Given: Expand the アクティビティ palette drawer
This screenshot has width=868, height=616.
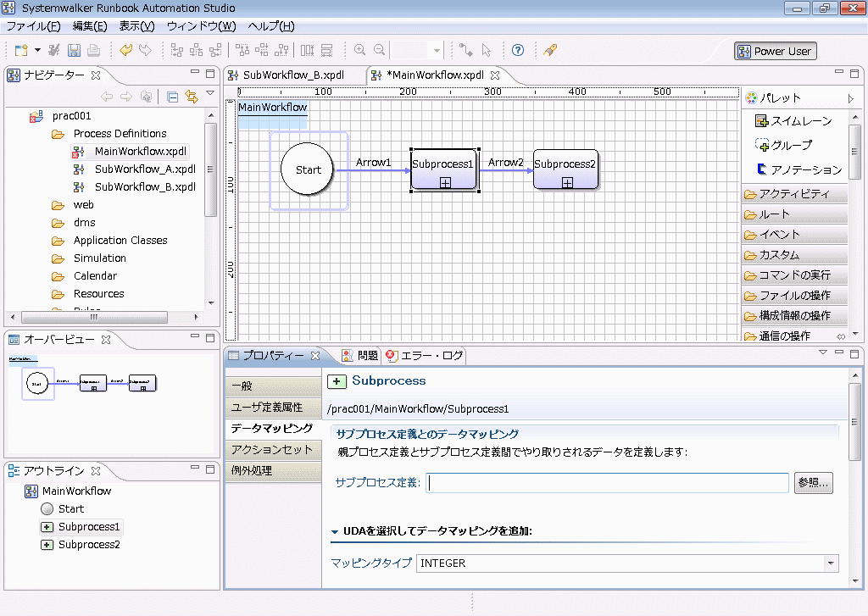Looking at the screenshot, I should [x=794, y=194].
